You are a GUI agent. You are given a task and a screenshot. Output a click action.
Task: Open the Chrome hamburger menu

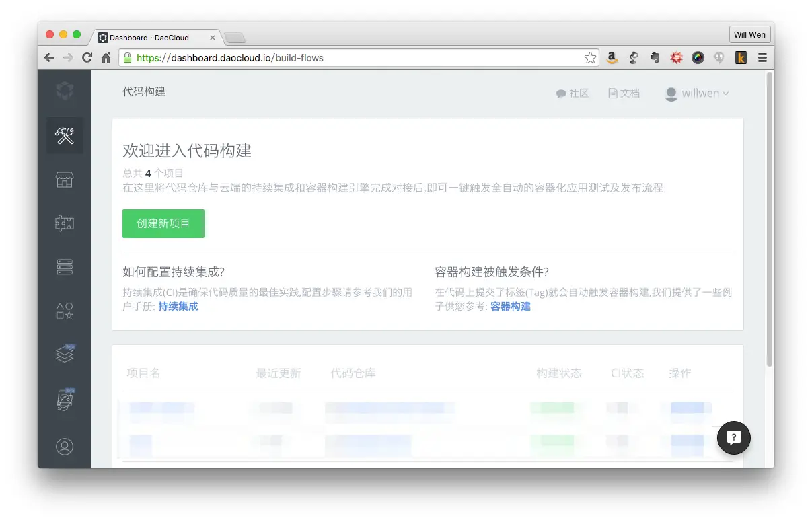coord(762,58)
